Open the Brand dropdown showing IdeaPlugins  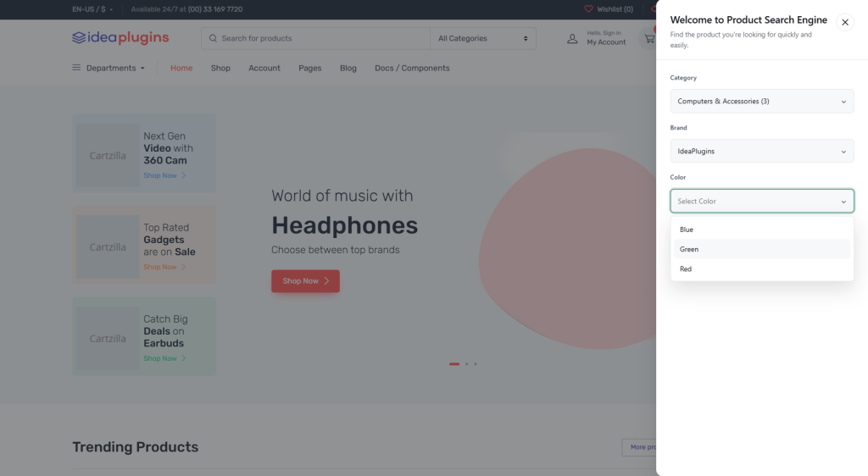click(x=762, y=151)
